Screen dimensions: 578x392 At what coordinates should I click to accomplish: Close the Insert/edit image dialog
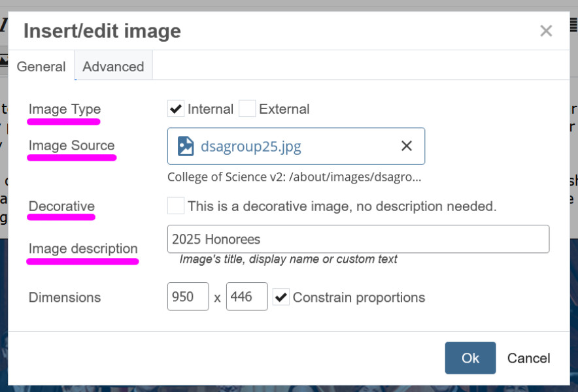coord(546,30)
